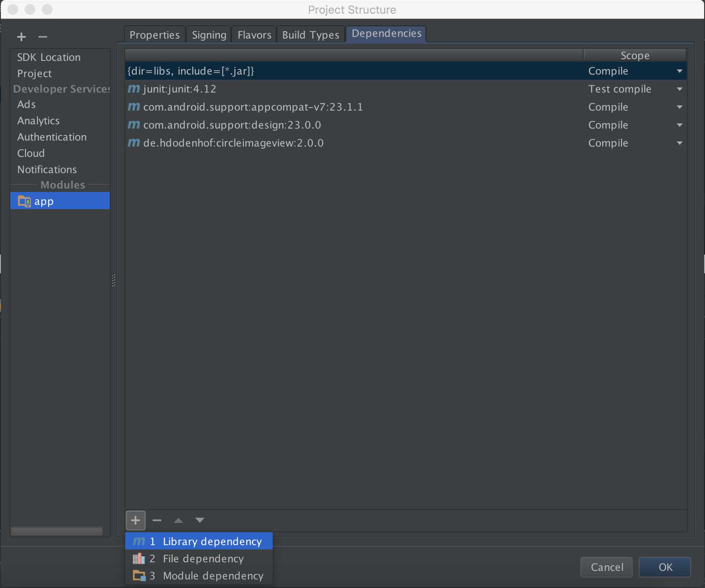This screenshot has height=588, width=705.
Task: Select SDK Location in the sidebar
Action: (x=49, y=57)
